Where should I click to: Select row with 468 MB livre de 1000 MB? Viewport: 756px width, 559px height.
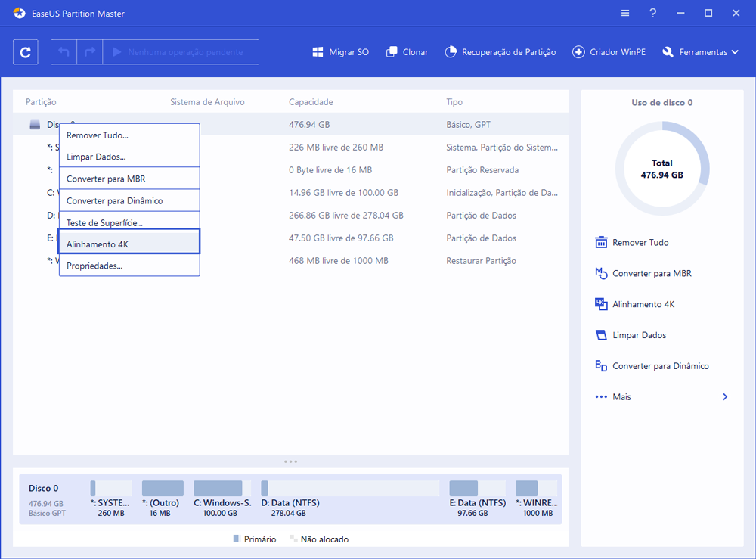click(x=291, y=260)
